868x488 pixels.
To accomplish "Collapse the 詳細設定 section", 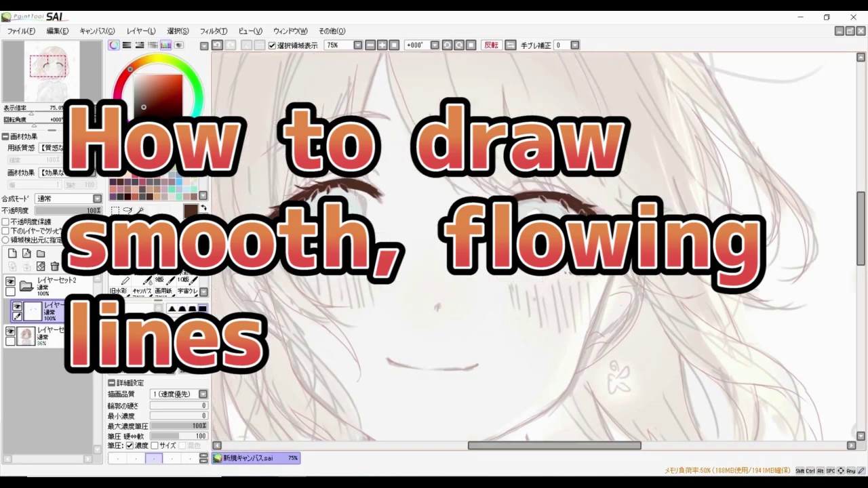I will (x=112, y=383).
